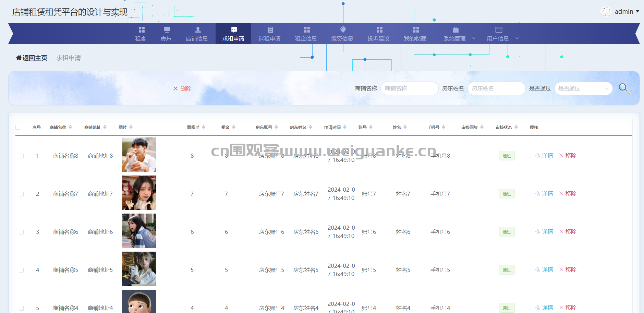Open the 房东 monitor icon
The width and height of the screenshot is (644, 313).
167,30
